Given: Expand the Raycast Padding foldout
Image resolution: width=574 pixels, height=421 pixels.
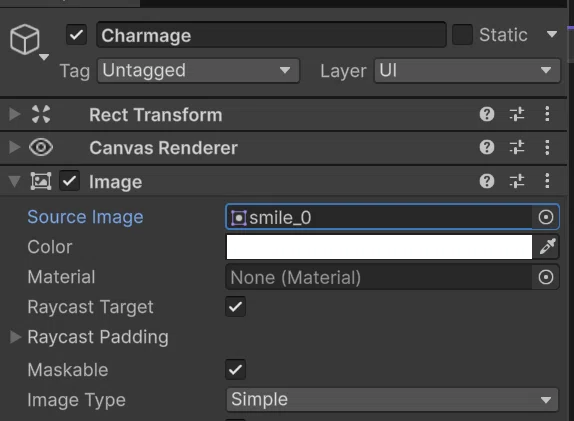Looking at the screenshot, I should (x=15, y=337).
